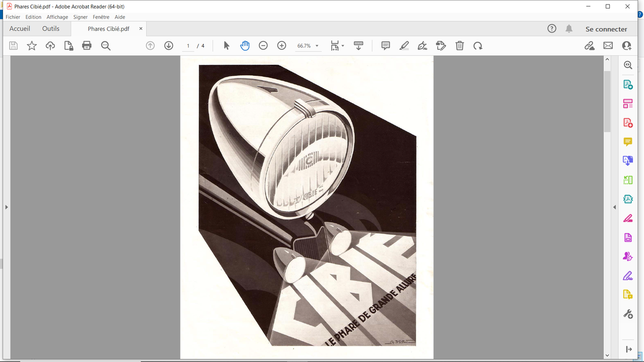This screenshot has height=362, width=644.
Task: Collapse the right pane with bottom arrow
Action: click(x=628, y=349)
